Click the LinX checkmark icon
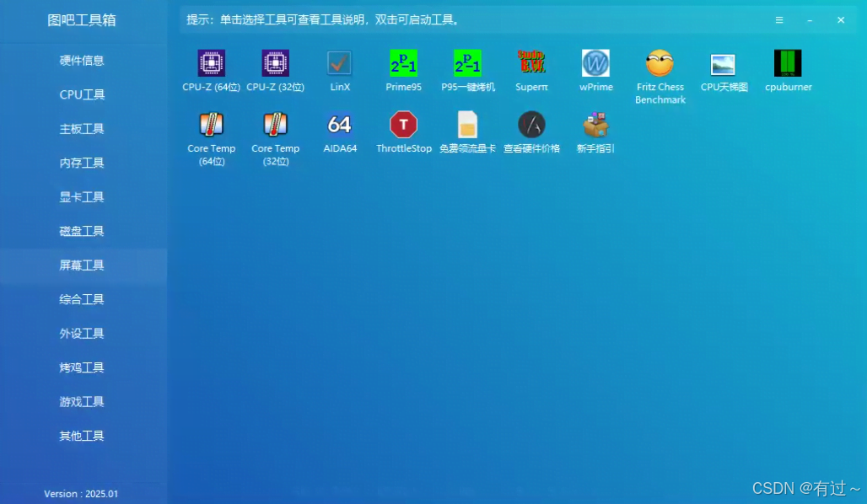 [x=339, y=63]
